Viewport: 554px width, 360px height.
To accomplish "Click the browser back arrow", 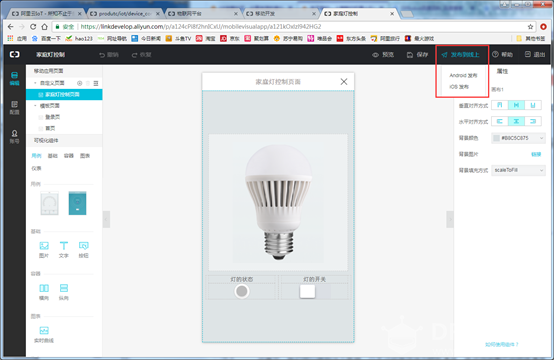I will tap(11, 26).
